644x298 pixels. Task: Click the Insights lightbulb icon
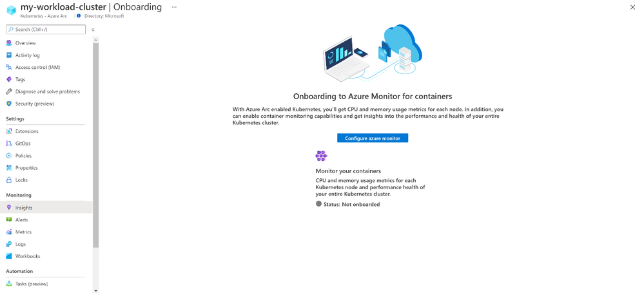click(x=9, y=207)
